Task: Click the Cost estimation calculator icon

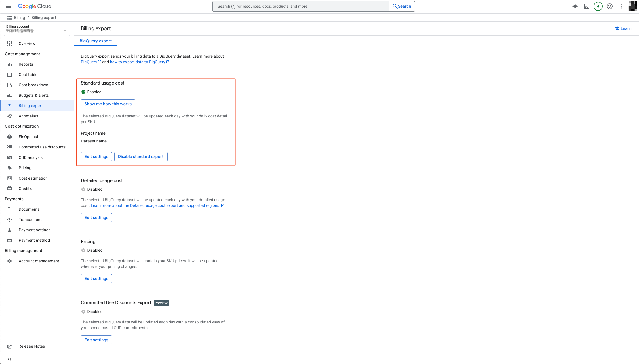Action: [x=9, y=178]
